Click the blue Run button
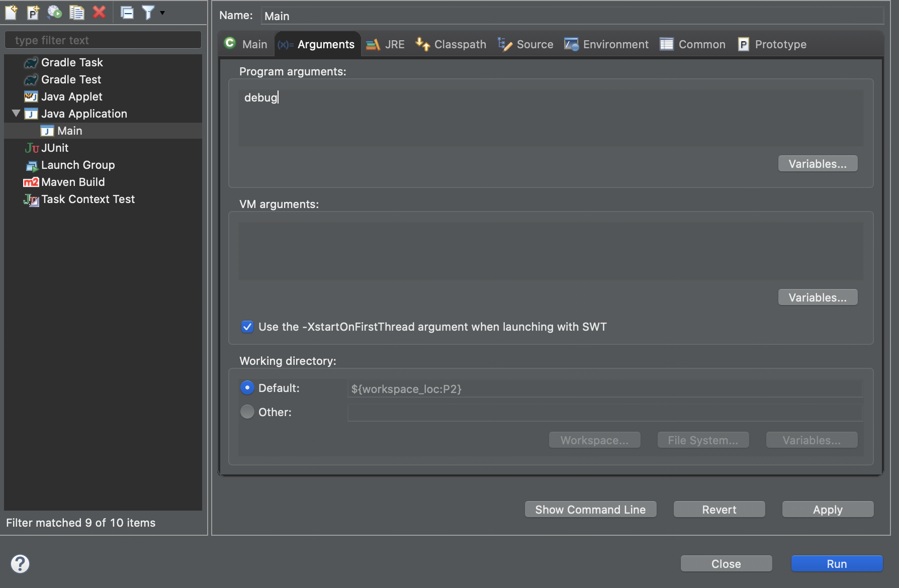Screen dimensions: 899x588 [837, 563]
